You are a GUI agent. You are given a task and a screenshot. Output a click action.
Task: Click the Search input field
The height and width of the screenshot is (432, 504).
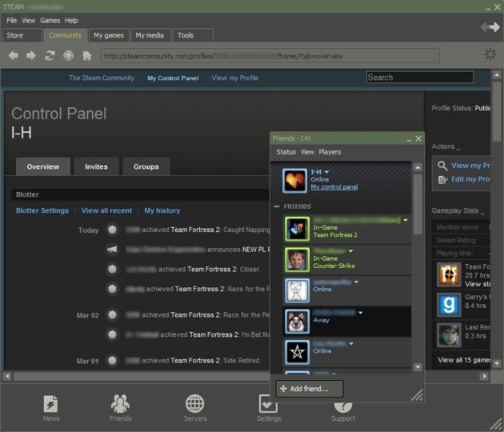(x=419, y=78)
